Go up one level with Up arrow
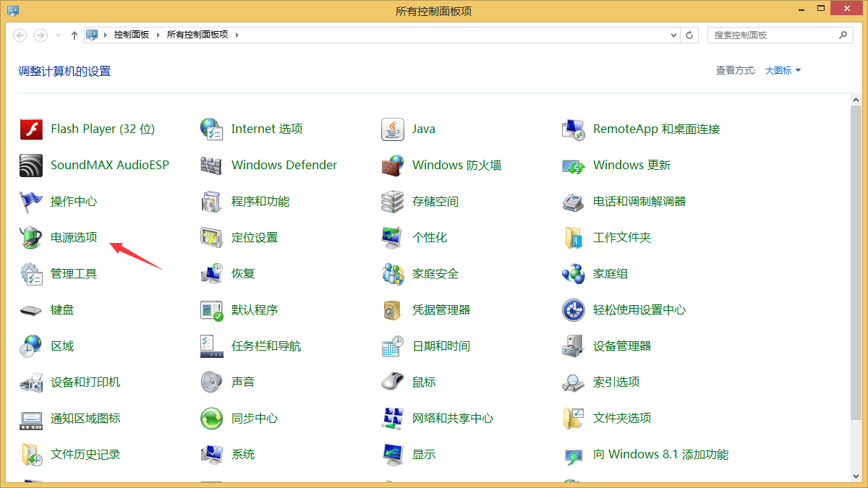The image size is (868, 488). [x=75, y=35]
